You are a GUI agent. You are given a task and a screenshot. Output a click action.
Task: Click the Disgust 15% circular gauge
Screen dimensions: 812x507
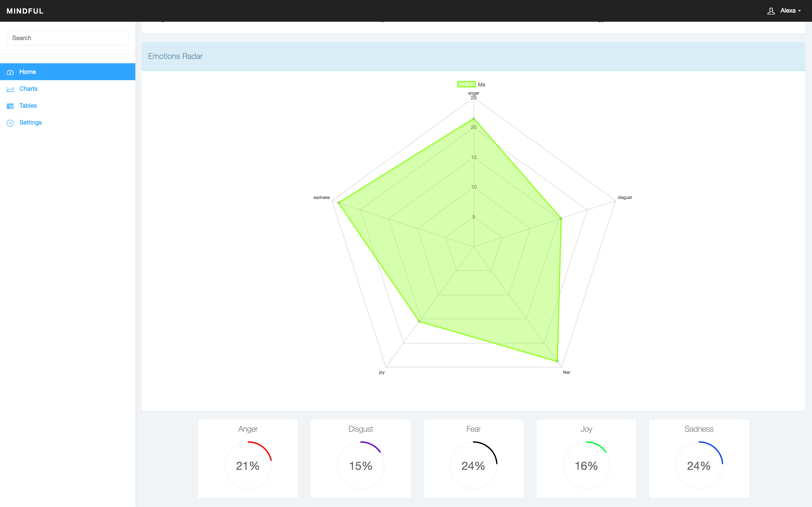click(361, 465)
